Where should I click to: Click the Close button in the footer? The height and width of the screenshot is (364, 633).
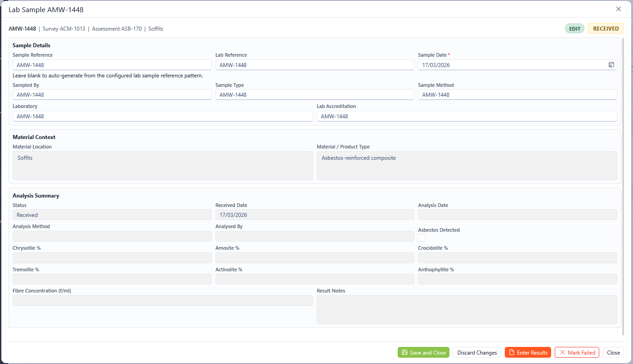coord(613,353)
